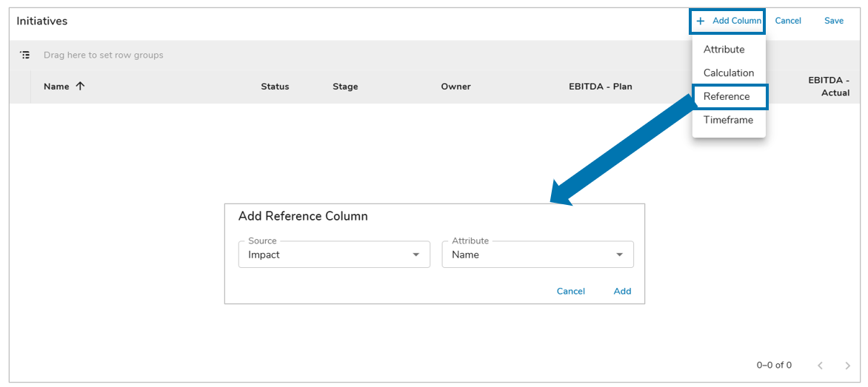Go to previous page arrow
Viewport: 868px width, 387px height.
click(820, 366)
